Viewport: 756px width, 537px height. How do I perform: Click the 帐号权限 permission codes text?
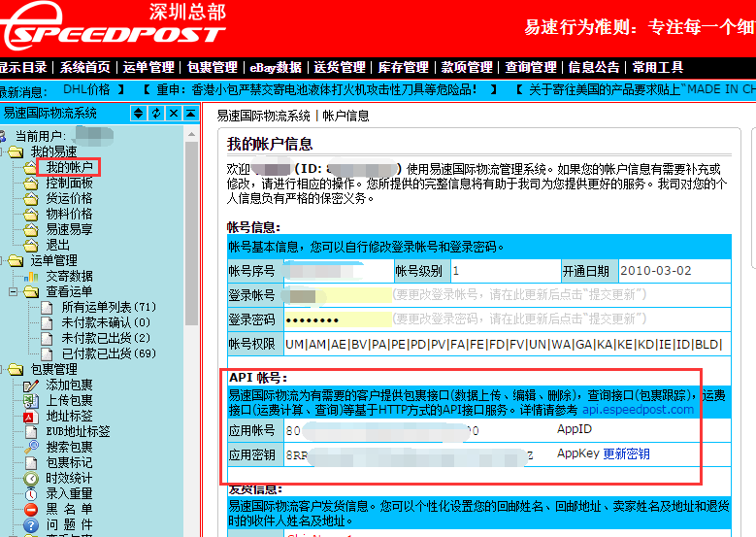tap(504, 344)
